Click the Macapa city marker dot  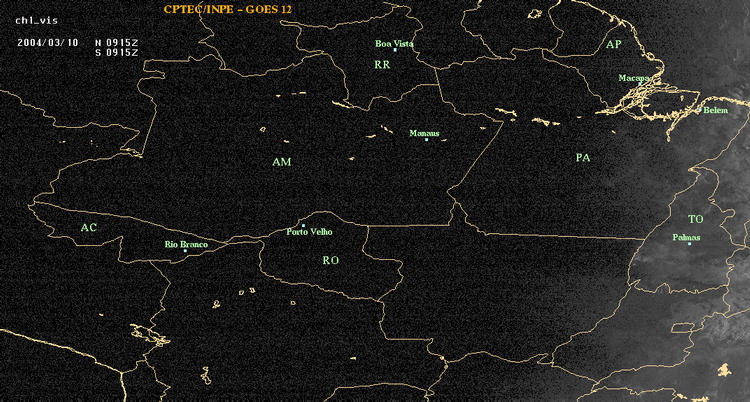640,83
